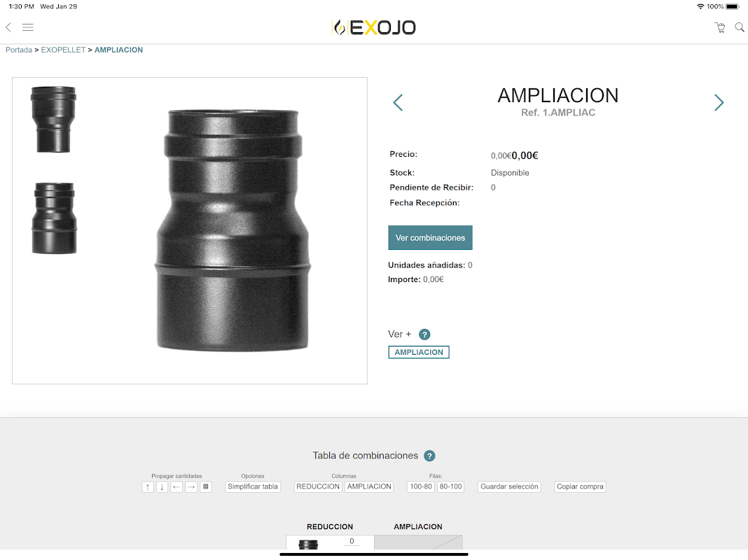This screenshot has width=748, height=560.
Task: Open the hamburger menu
Action: click(28, 27)
